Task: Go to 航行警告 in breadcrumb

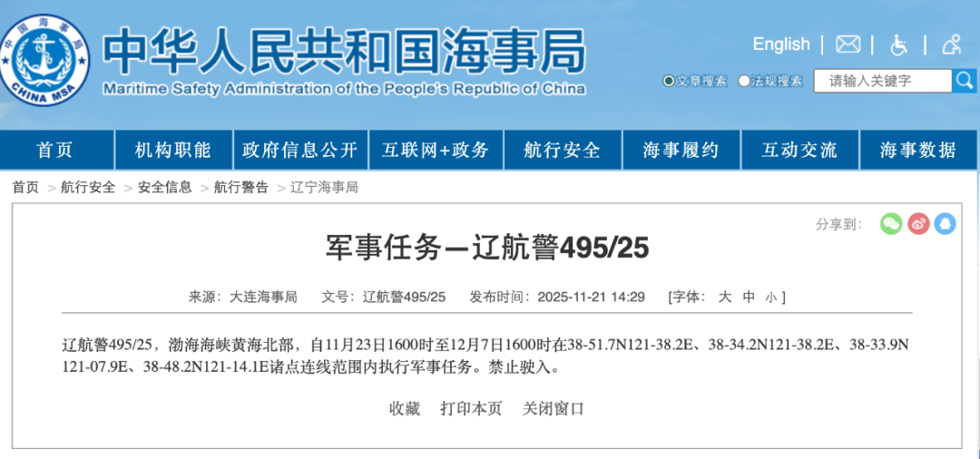Action: [x=240, y=188]
